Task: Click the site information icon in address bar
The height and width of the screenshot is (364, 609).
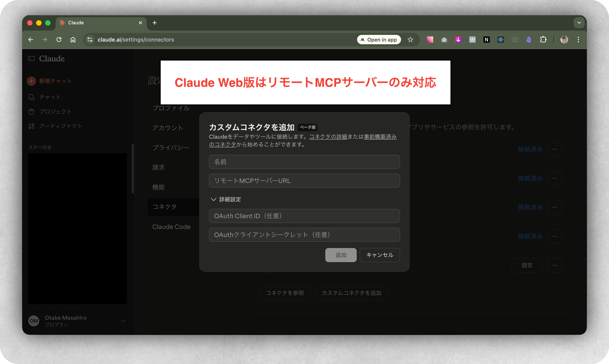Action: (90, 40)
